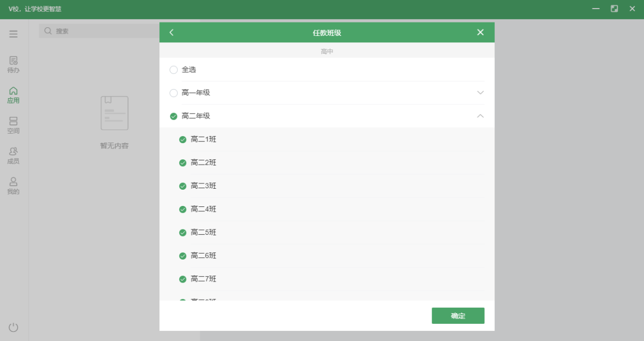The height and width of the screenshot is (341, 644).
Task: Deselect the 高二1班 class checkbox
Action: [182, 139]
